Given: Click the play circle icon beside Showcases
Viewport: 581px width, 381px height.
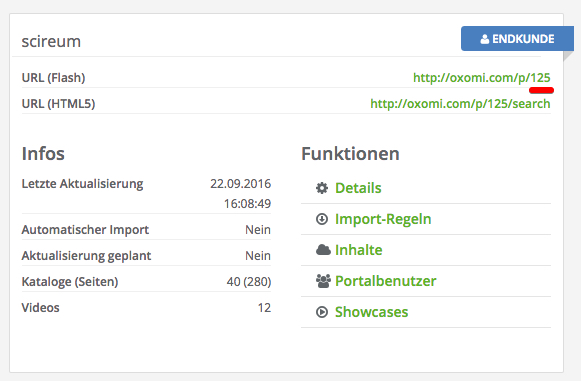Looking at the screenshot, I should pos(322,312).
